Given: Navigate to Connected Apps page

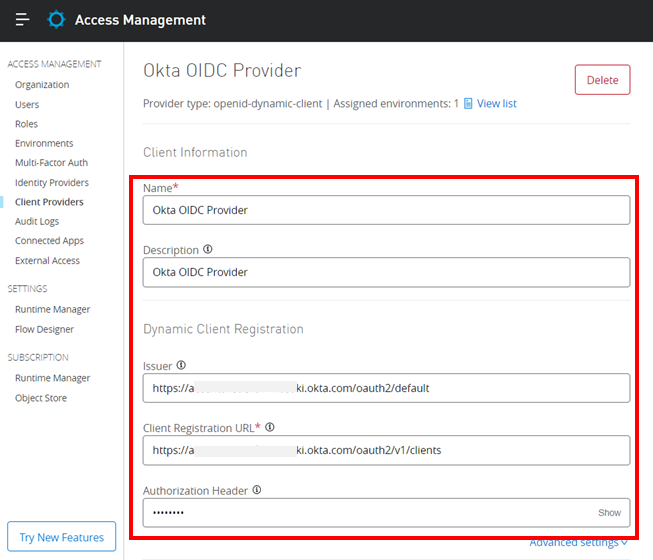Looking at the screenshot, I should 49,241.
